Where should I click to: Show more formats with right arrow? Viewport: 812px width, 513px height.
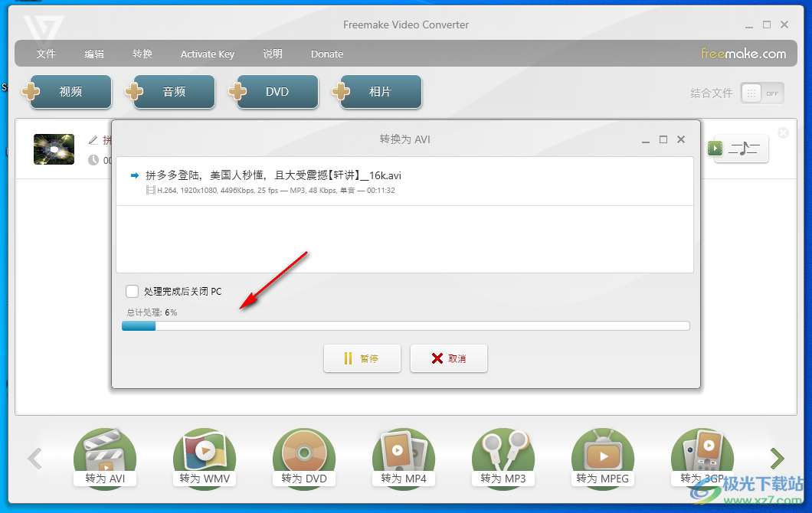(777, 458)
